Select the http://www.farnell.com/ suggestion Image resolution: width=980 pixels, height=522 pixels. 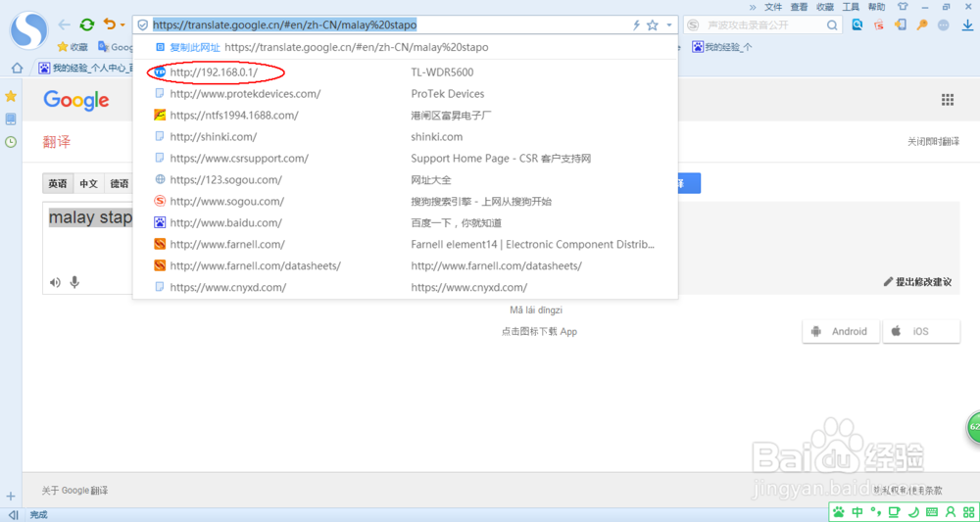405,244
